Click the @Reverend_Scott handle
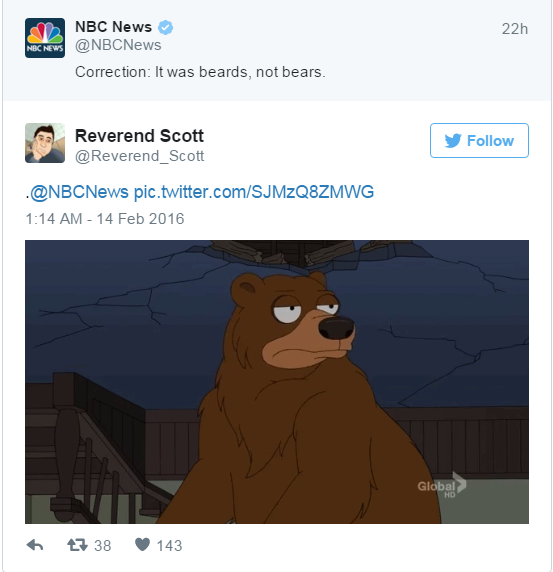The image size is (553, 572). [139, 156]
